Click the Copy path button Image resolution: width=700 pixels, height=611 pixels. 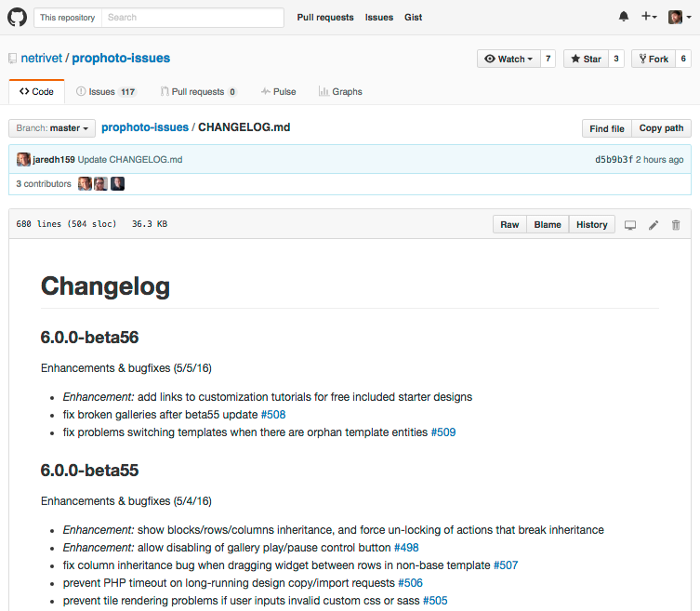tap(661, 128)
